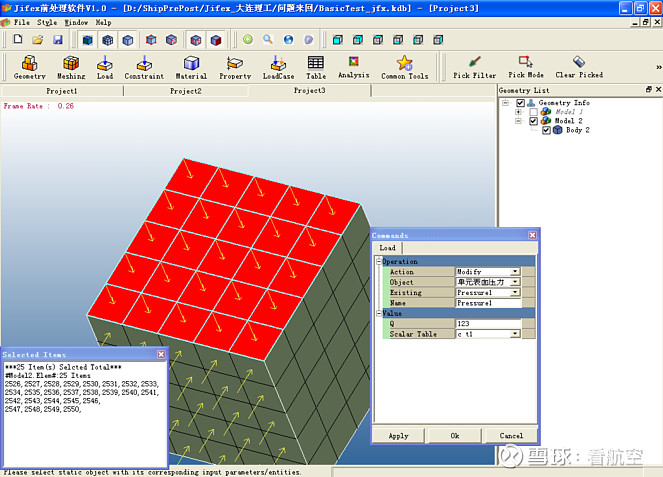
Task: Select the Pick Mode tool
Action: 526,68
